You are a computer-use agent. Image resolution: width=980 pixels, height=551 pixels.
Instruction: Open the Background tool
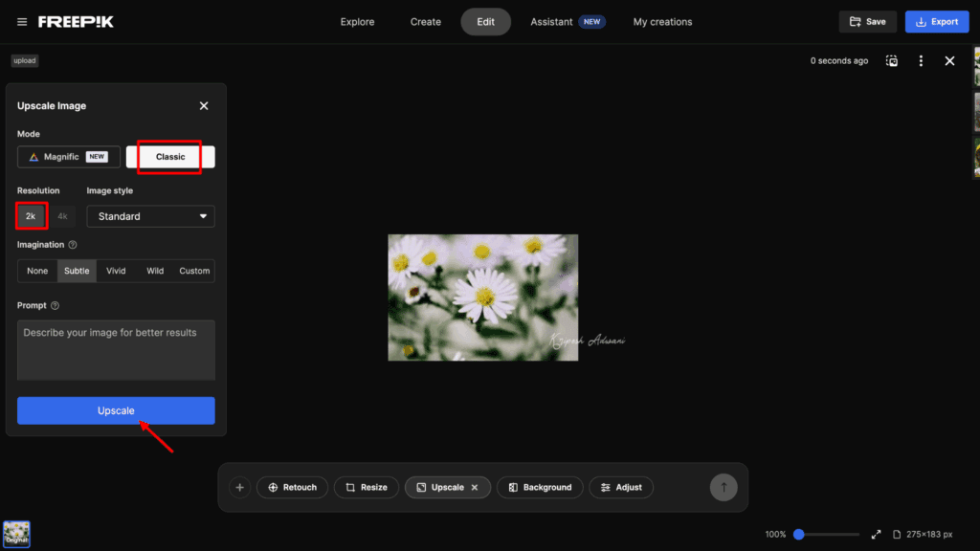540,488
